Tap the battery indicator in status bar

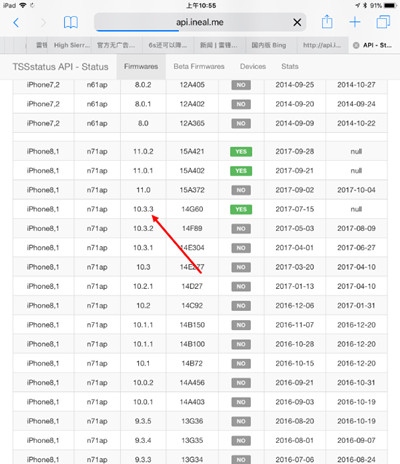389,5
